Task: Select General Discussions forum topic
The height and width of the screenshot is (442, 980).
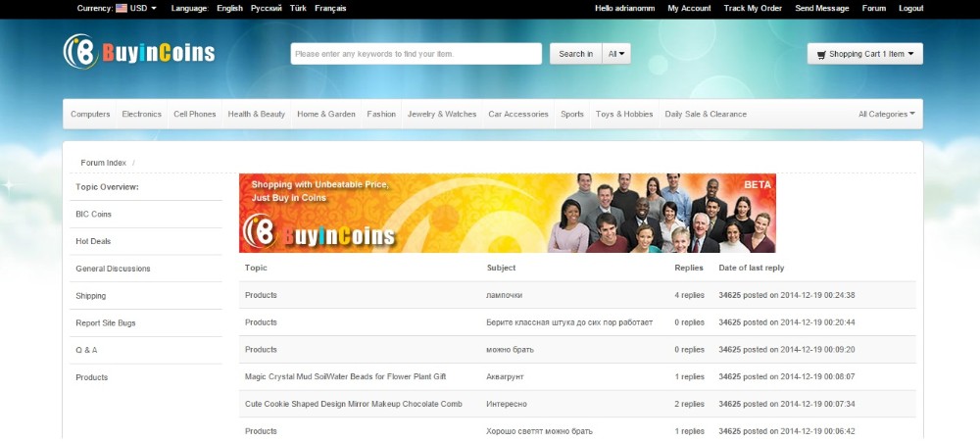Action: click(113, 269)
